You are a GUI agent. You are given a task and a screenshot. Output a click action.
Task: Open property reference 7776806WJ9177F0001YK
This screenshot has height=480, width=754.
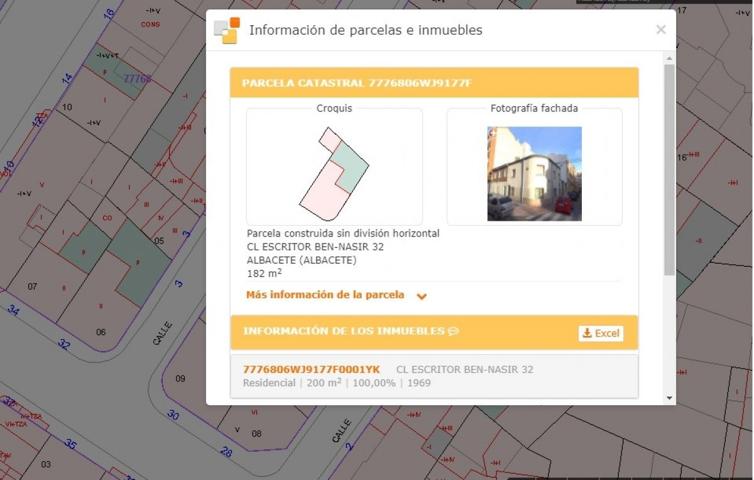point(312,369)
